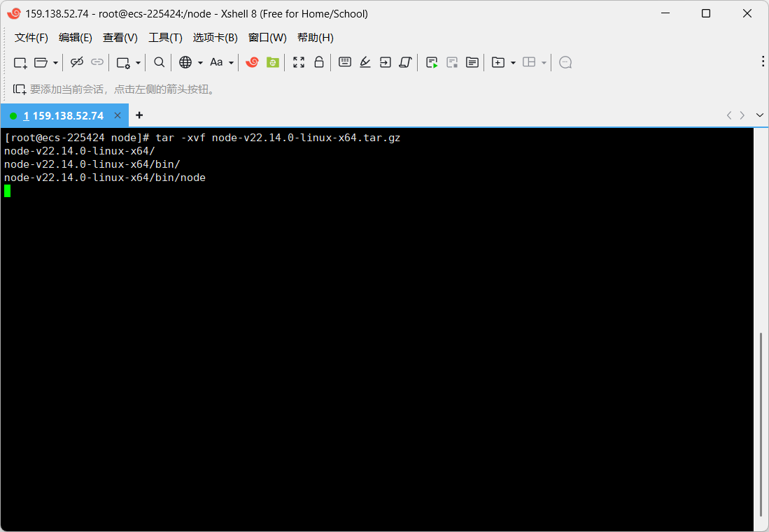
Task: Open the 帮助(H) menu
Action: click(316, 38)
